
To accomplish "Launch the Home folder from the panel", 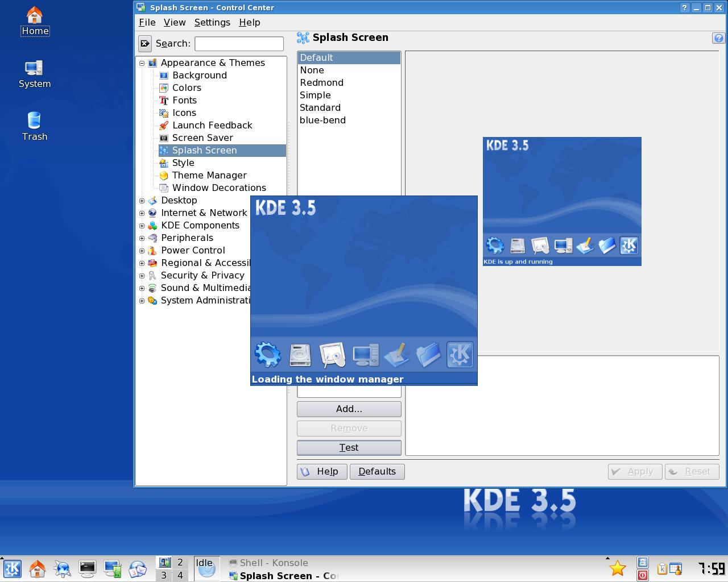I will (38, 568).
